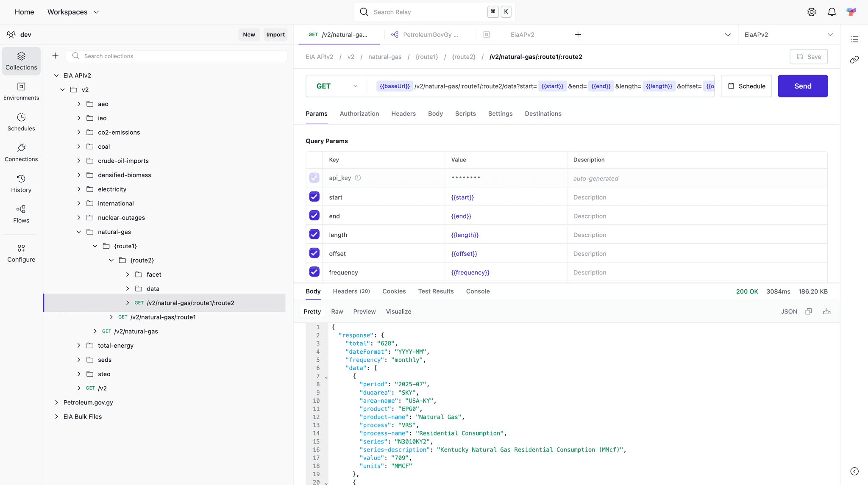The height and width of the screenshot is (485, 868).
Task: Download the response body
Action: click(826, 311)
